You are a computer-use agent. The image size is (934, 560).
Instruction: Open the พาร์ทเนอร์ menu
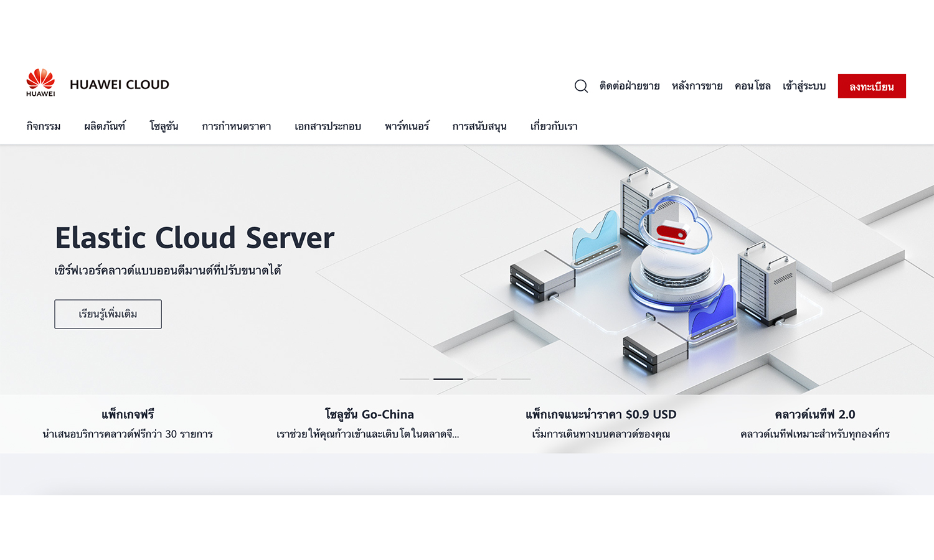407,126
